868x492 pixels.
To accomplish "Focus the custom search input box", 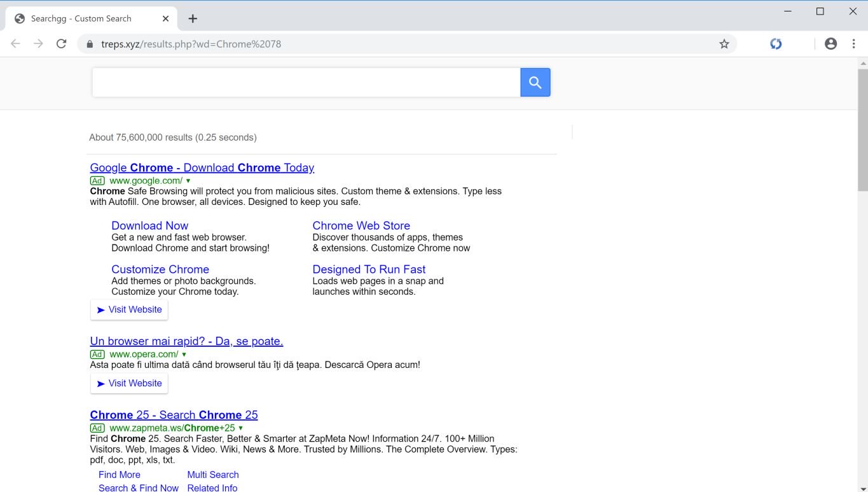I will coord(306,82).
